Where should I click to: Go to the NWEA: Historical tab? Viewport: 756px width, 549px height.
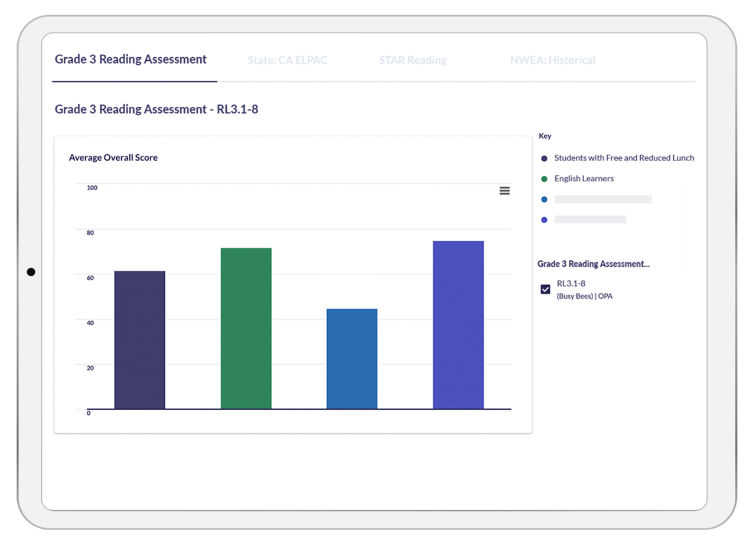tap(552, 60)
